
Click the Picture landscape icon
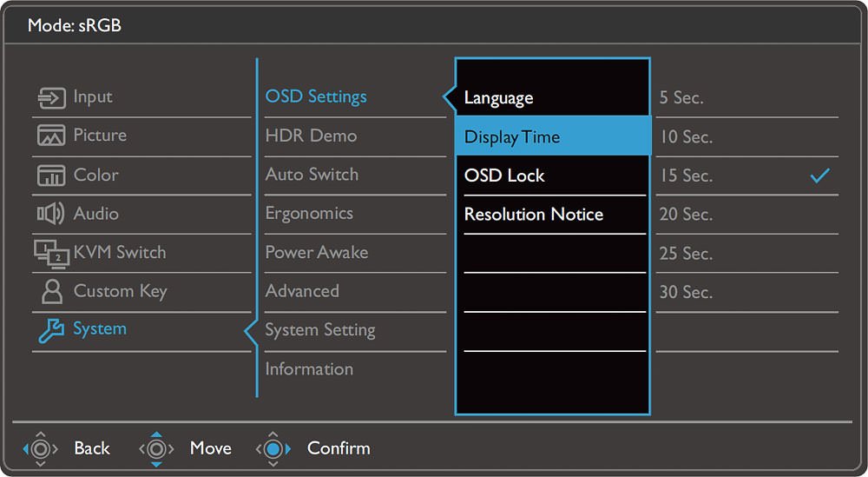click(x=51, y=136)
